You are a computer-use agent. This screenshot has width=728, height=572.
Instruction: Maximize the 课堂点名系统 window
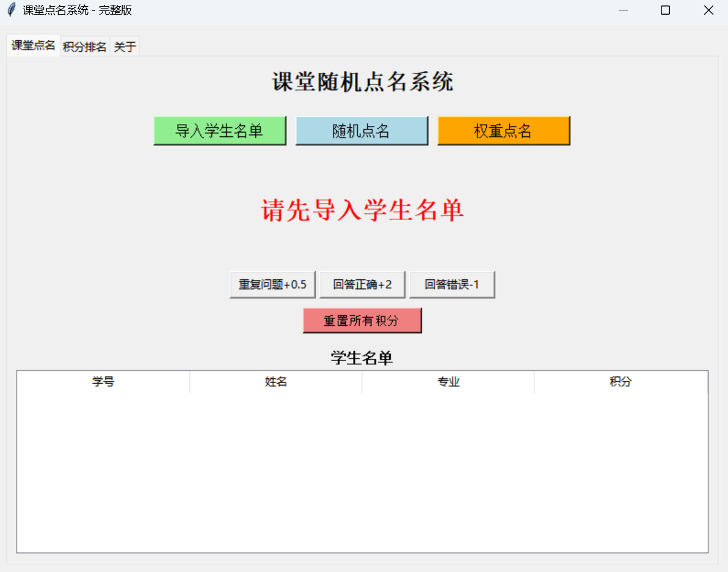click(666, 10)
